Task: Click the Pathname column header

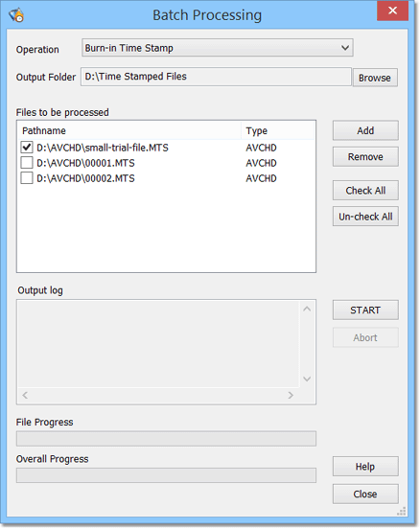Action: tap(129, 130)
